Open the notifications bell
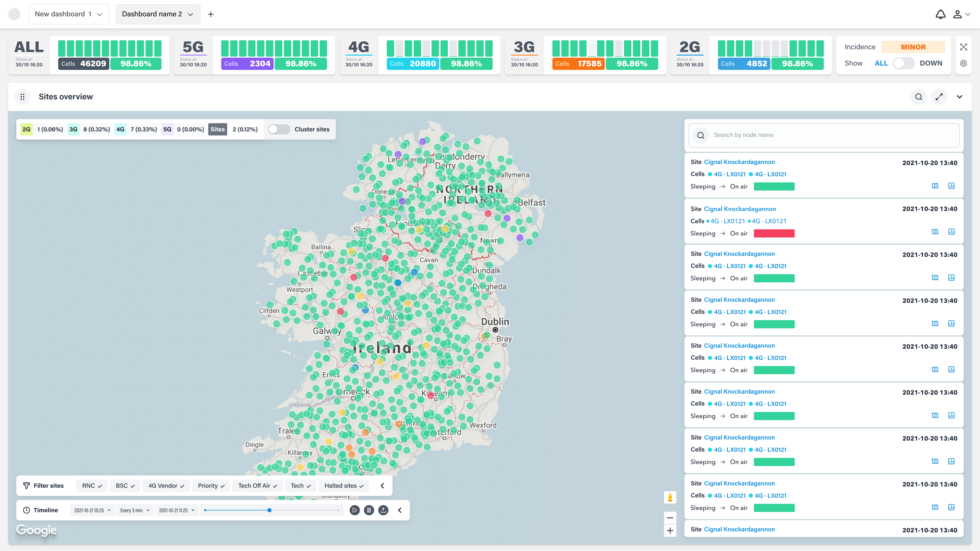 pyautogui.click(x=940, y=14)
